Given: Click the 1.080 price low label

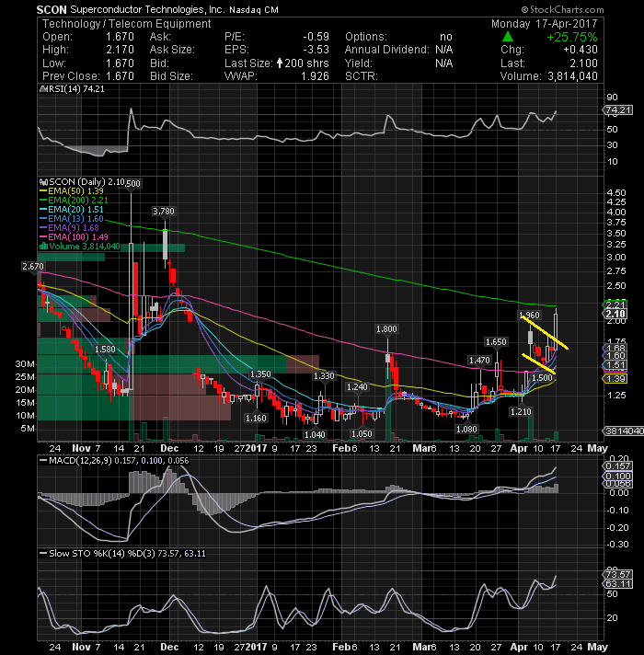Looking at the screenshot, I should pos(466,429).
